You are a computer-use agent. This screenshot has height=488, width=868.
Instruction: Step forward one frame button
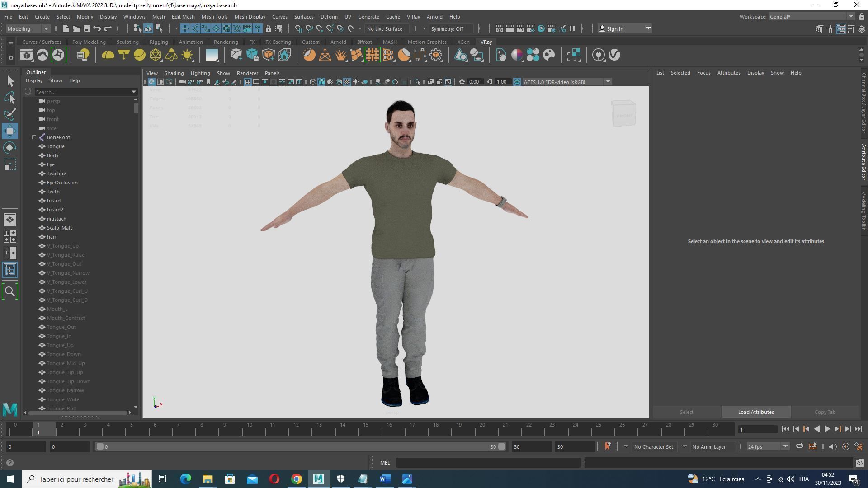[x=848, y=429]
